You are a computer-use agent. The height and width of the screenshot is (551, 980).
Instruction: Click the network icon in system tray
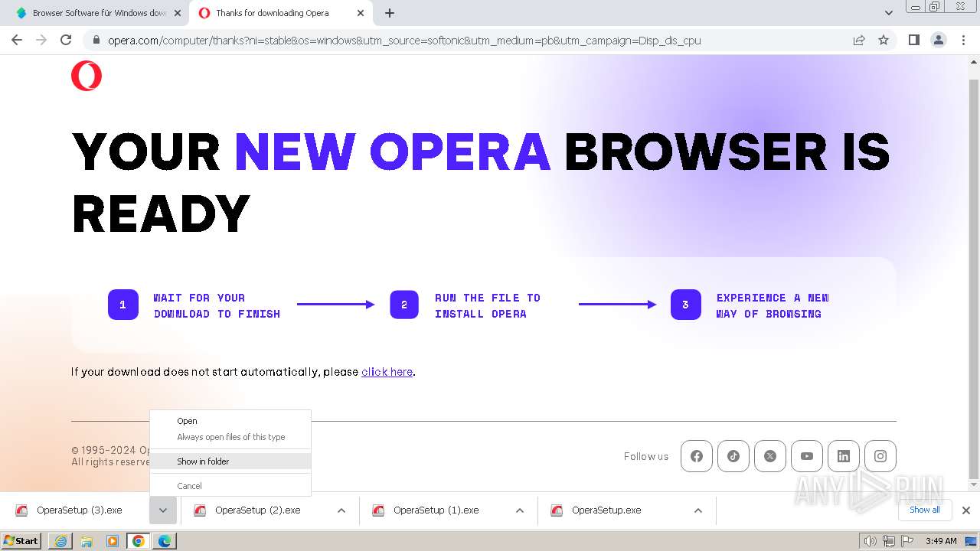(888, 541)
